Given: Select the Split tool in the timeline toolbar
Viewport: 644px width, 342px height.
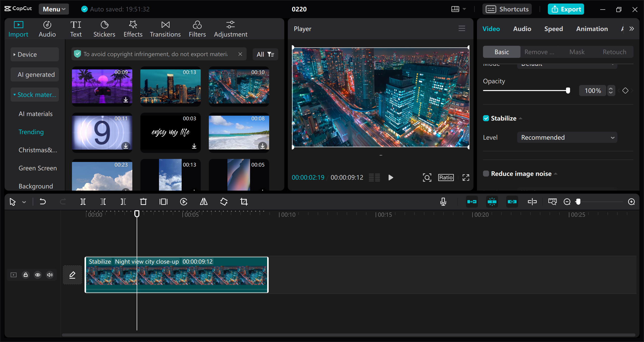Looking at the screenshot, I should [83, 201].
